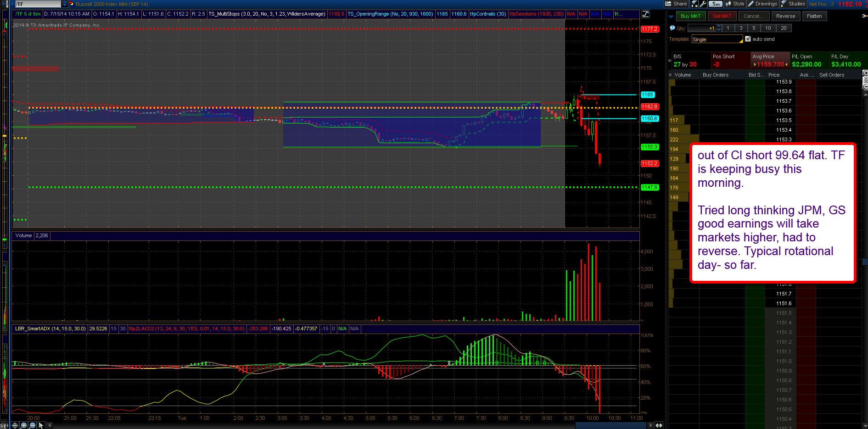Click the chart horizontal scrollbar thumb
Image resolution: width=868 pixels, height=429 pixels.
coord(611,425)
